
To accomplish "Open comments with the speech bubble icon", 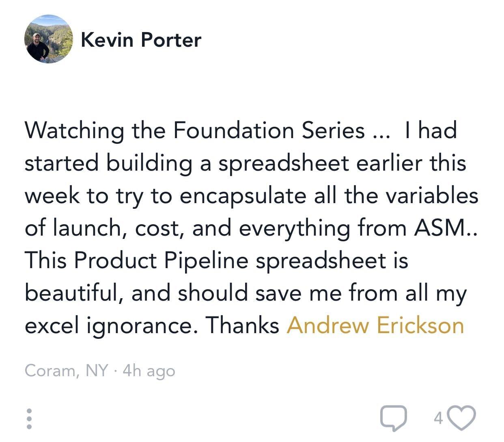I will coord(393,418).
